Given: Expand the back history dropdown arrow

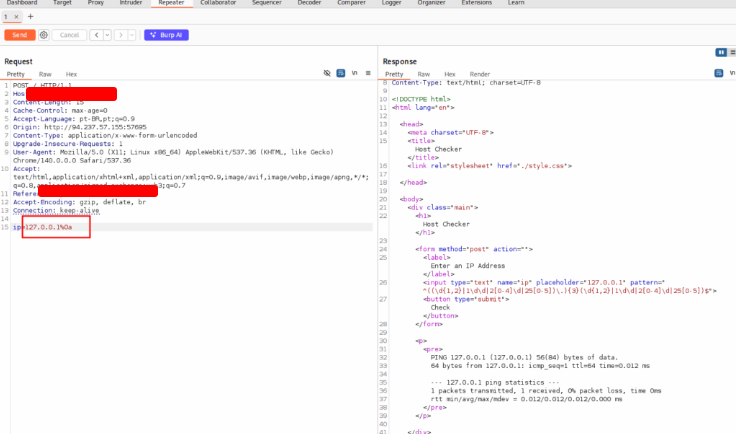Looking at the screenshot, I should click(x=106, y=35).
